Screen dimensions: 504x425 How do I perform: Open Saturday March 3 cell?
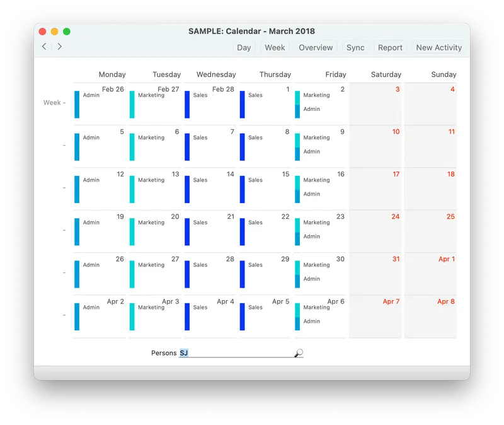tap(375, 104)
